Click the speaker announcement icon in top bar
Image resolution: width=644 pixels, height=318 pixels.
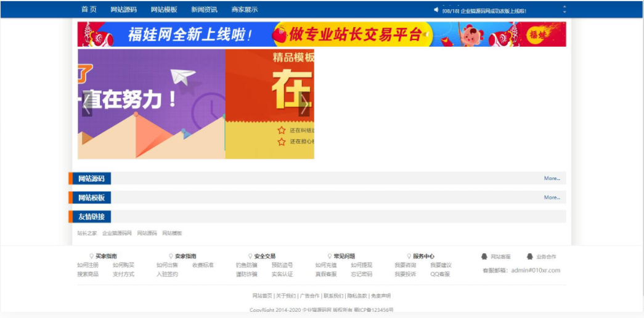tap(436, 10)
